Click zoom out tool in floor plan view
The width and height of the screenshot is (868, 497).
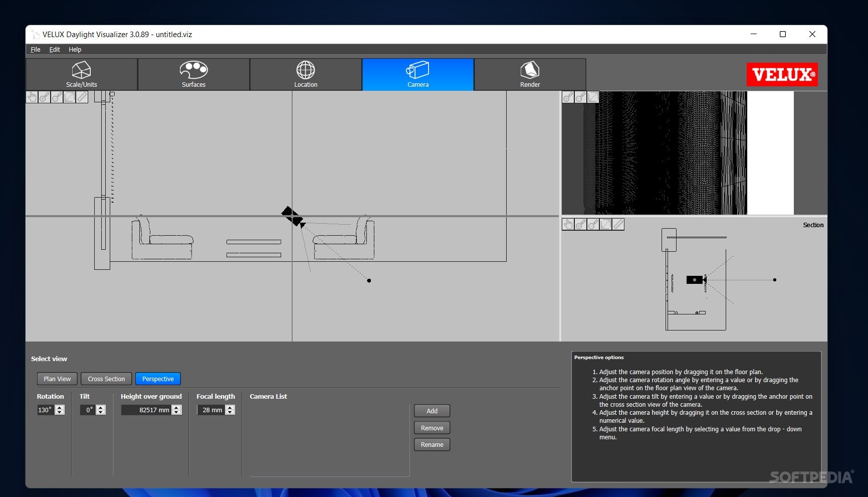coord(57,97)
